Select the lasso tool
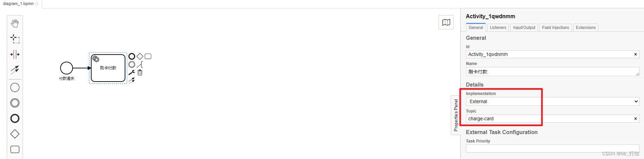Image resolution: width=644 pixels, height=159 pixels. (x=15, y=39)
